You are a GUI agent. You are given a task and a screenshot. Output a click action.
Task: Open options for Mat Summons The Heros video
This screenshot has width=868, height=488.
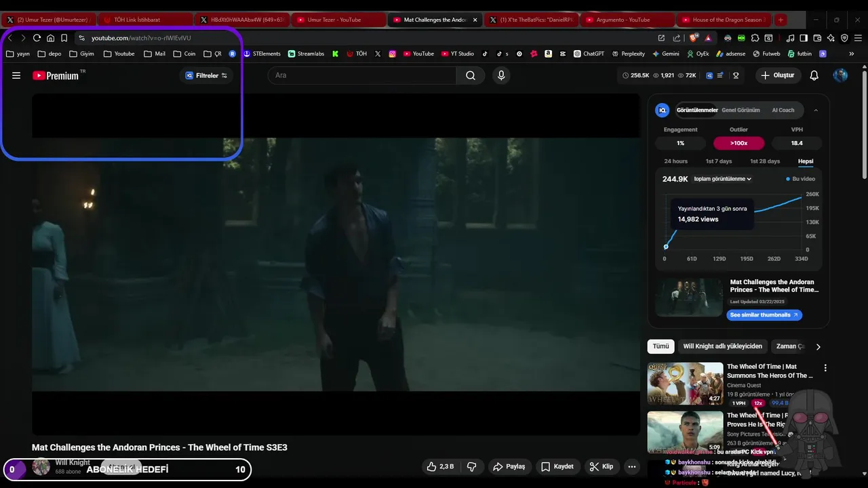pyautogui.click(x=825, y=368)
